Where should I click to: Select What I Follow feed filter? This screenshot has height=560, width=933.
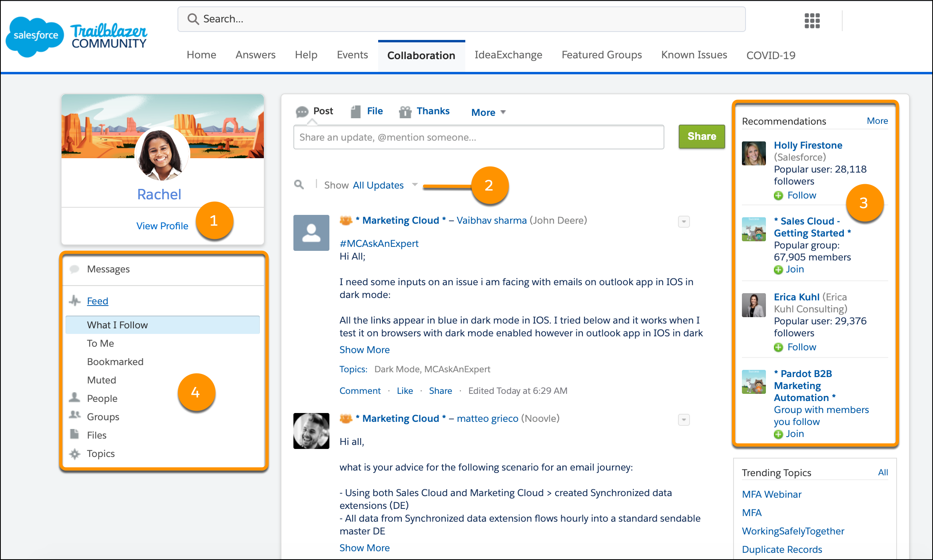click(x=163, y=325)
